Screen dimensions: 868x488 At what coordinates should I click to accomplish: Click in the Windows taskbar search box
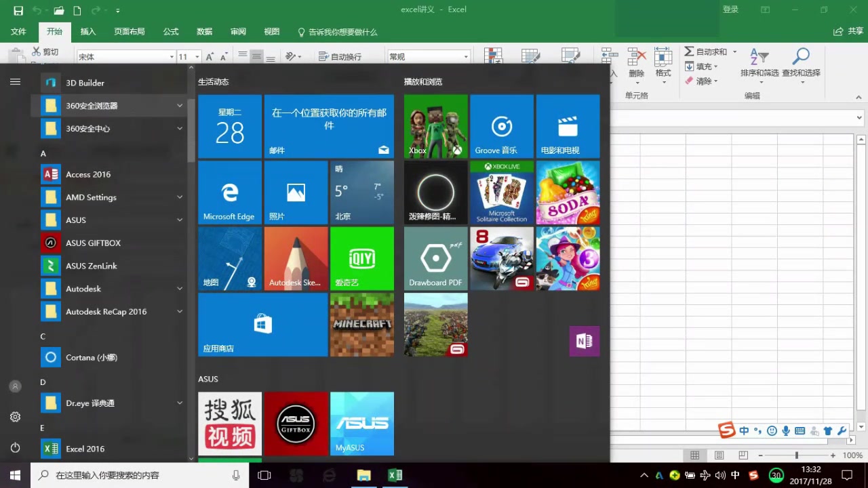[x=140, y=476]
